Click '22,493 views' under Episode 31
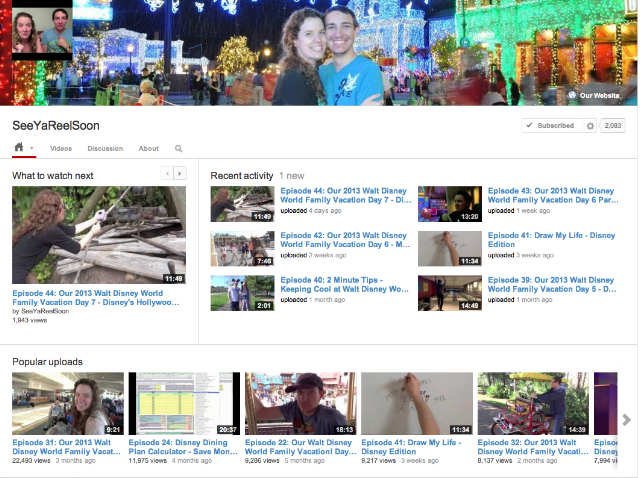 (31, 460)
